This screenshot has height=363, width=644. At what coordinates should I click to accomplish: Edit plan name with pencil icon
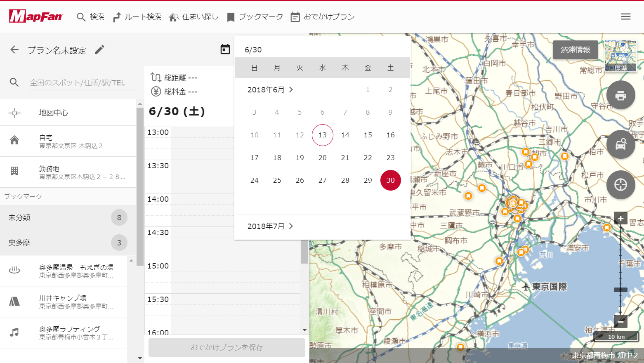pyautogui.click(x=100, y=50)
